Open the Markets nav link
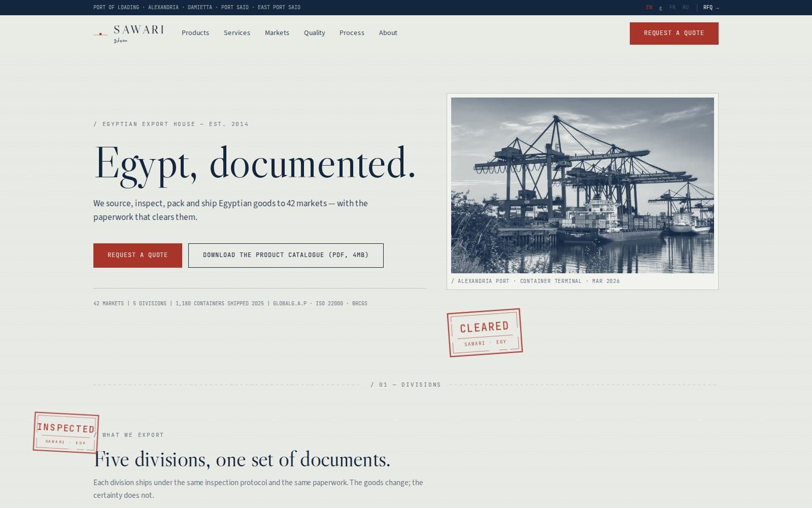The image size is (812, 508). (x=277, y=33)
